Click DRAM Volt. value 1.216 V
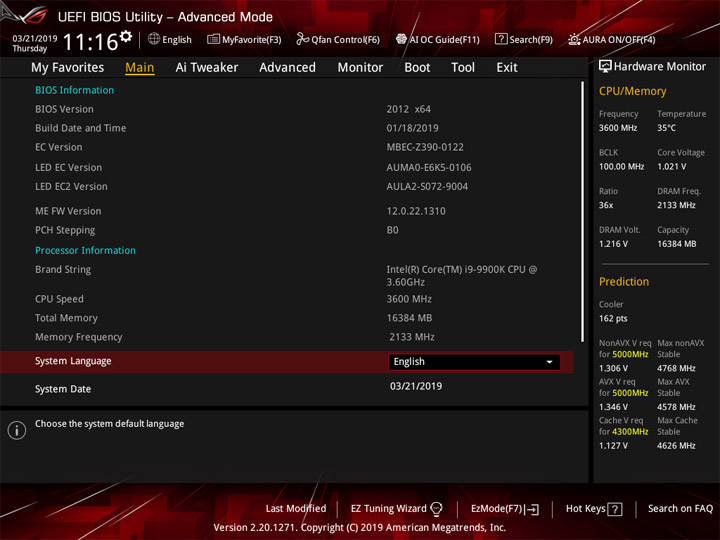Viewport: 720px width, 540px height. (x=613, y=244)
